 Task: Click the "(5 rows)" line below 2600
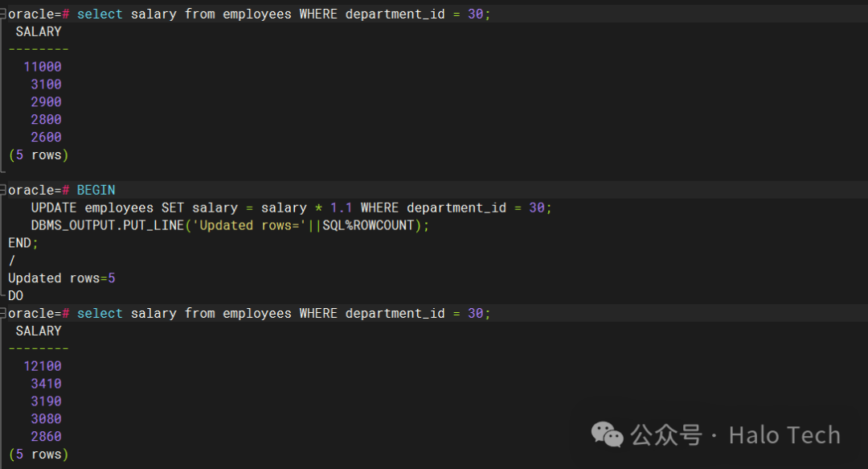tap(39, 155)
